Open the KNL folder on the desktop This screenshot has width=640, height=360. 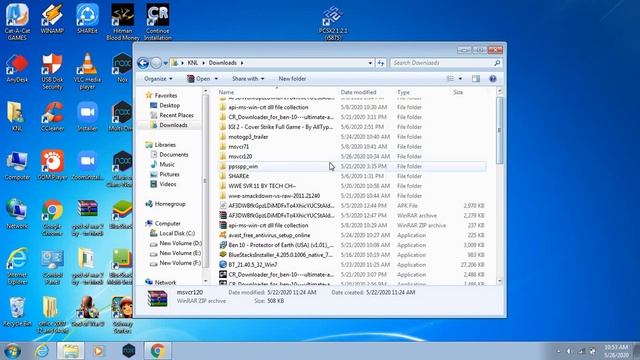pyautogui.click(x=17, y=116)
